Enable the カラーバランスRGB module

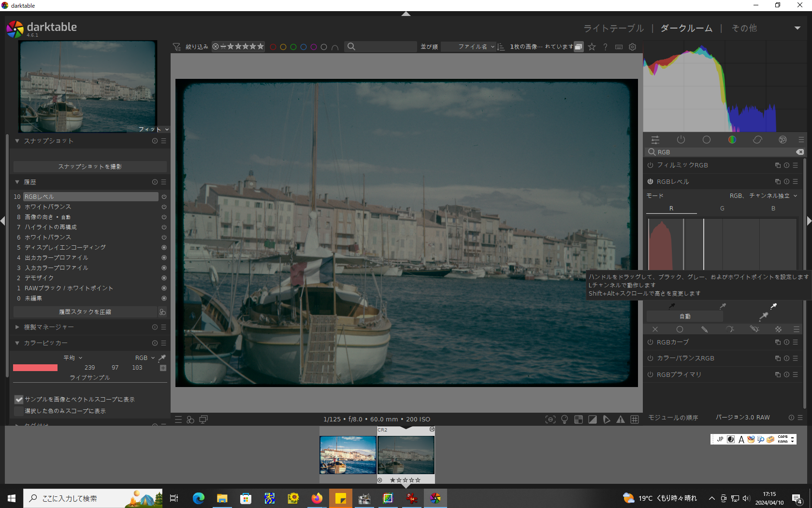coord(651,359)
